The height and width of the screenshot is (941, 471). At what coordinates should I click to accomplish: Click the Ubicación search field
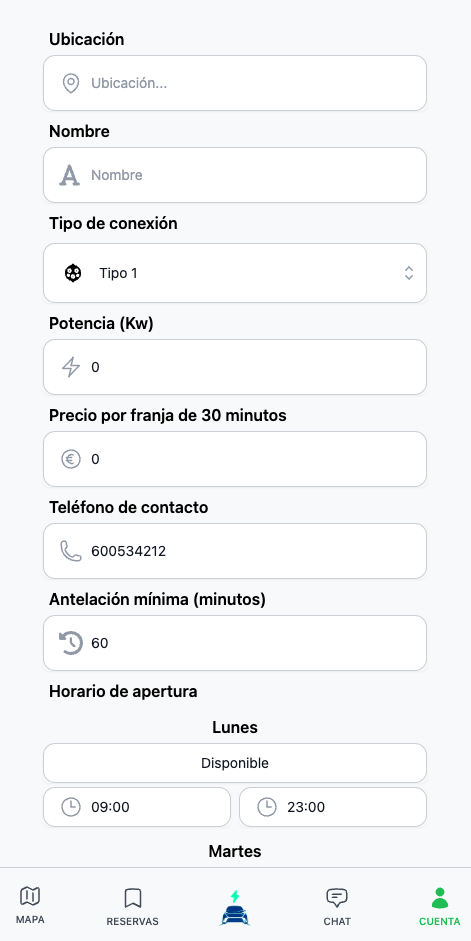coord(235,83)
